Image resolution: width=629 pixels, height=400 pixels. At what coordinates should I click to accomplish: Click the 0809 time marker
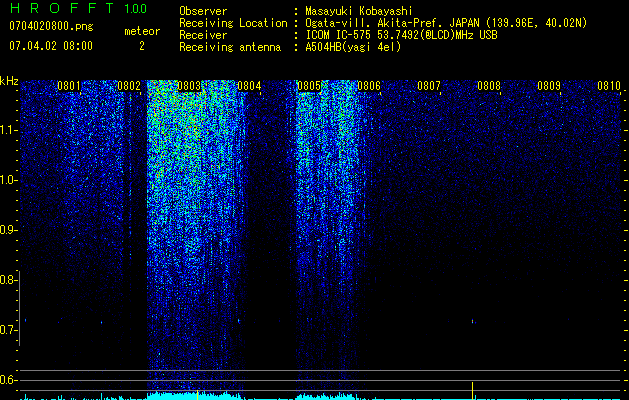[549, 86]
